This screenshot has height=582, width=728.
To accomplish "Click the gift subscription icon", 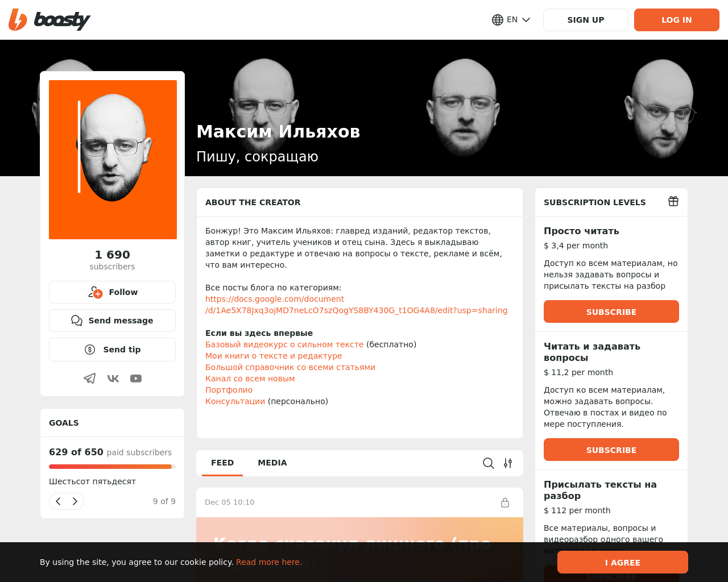I will [673, 201].
